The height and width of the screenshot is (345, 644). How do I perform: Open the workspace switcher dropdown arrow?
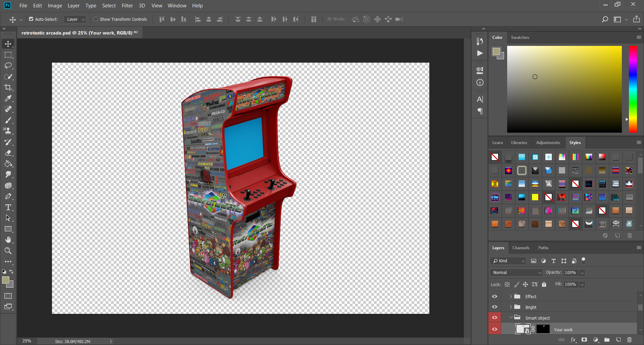(626, 19)
